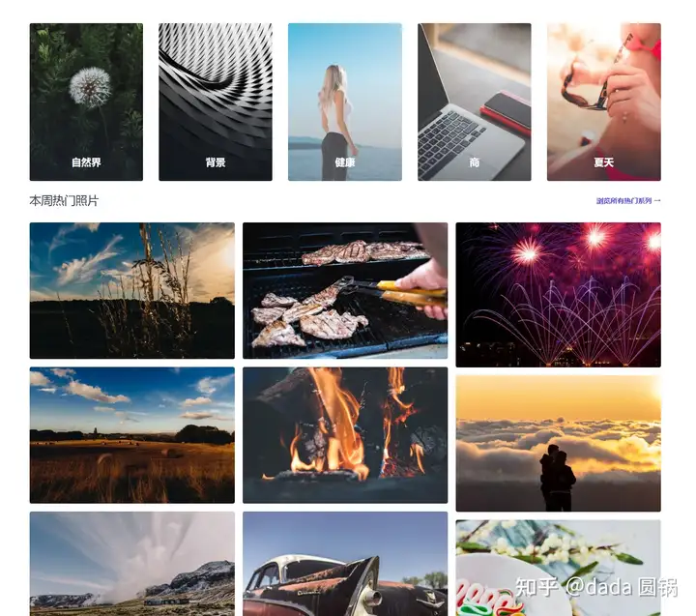This screenshot has width=696, height=616.
Task: View the white blossoms and plate photo
Action: click(x=558, y=568)
